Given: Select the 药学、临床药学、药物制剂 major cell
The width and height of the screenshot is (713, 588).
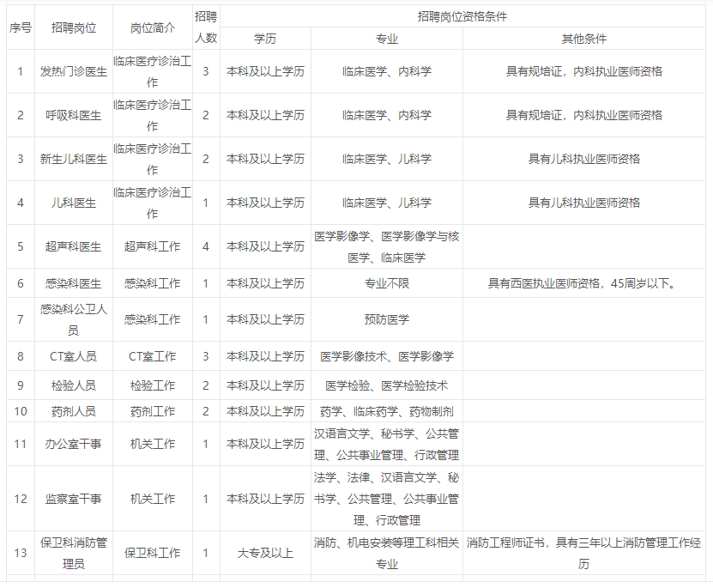Looking at the screenshot, I should (x=386, y=411).
